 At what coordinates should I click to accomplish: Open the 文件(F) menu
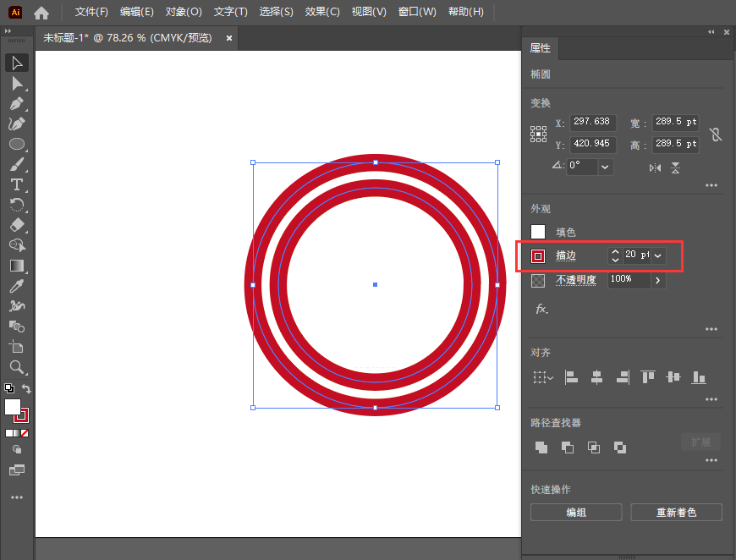91,12
